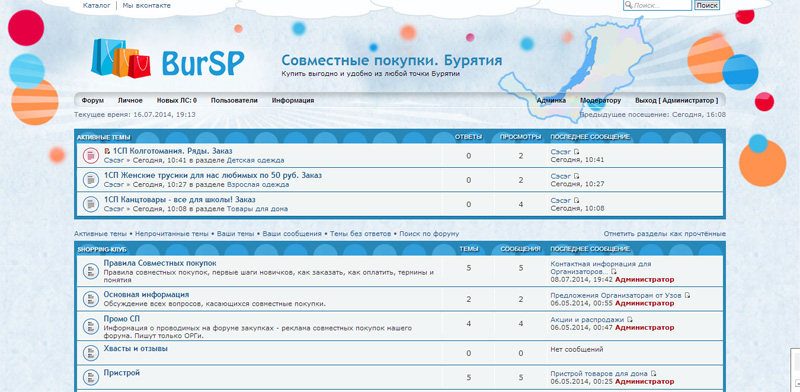Click forum icon beside Хвасты и отзывы
The height and width of the screenshot is (392, 800).
click(91, 353)
